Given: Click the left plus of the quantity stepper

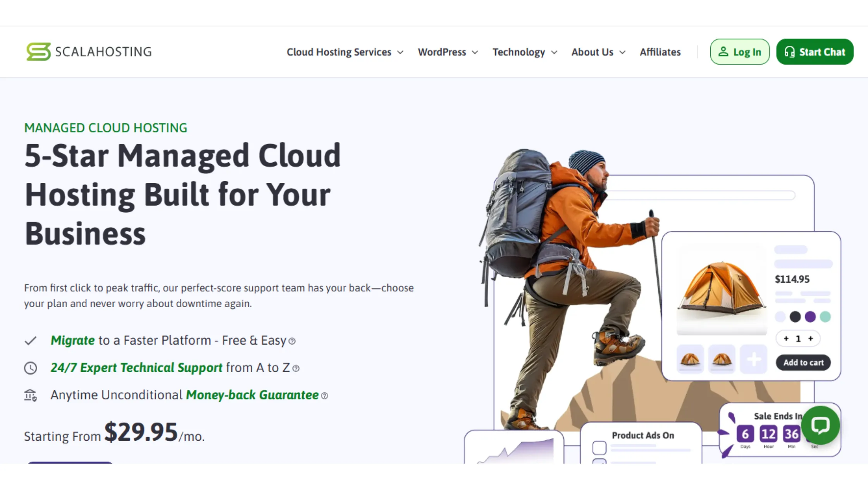Looking at the screenshot, I should tap(786, 339).
